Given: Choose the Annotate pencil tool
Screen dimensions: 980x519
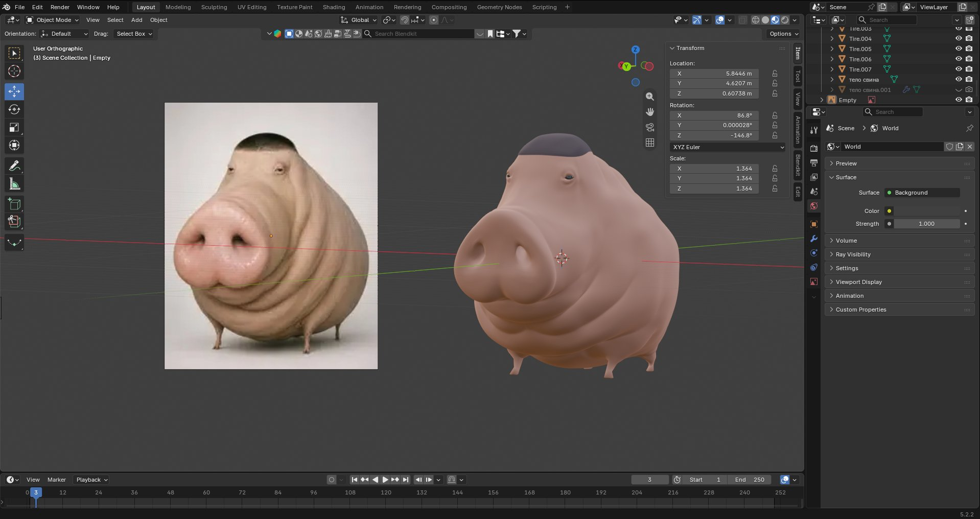Looking at the screenshot, I should [14, 166].
